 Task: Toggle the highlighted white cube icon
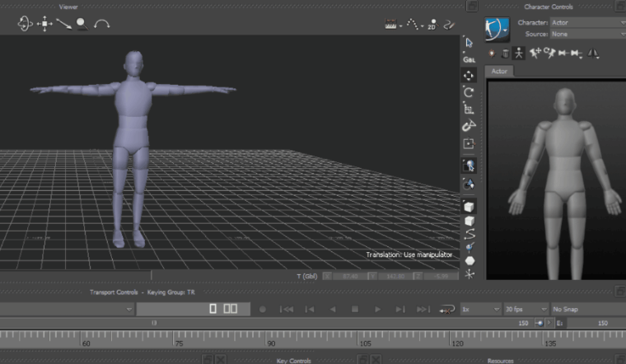[x=469, y=207]
